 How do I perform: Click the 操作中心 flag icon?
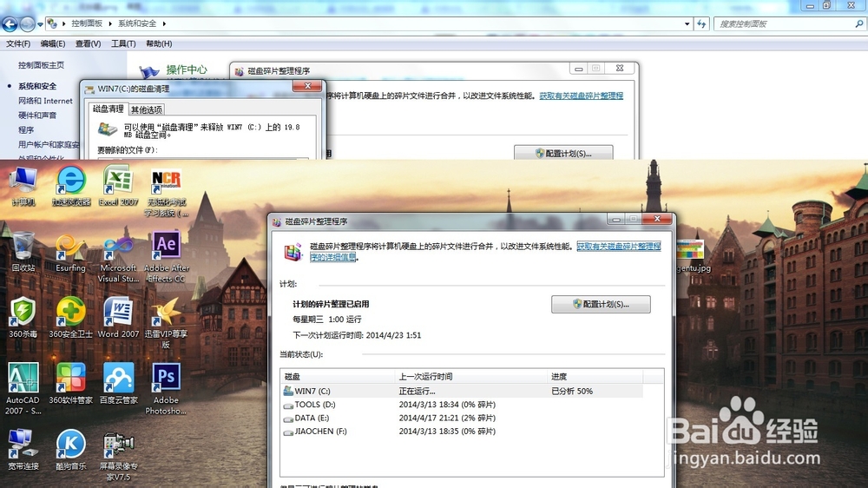[148, 71]
